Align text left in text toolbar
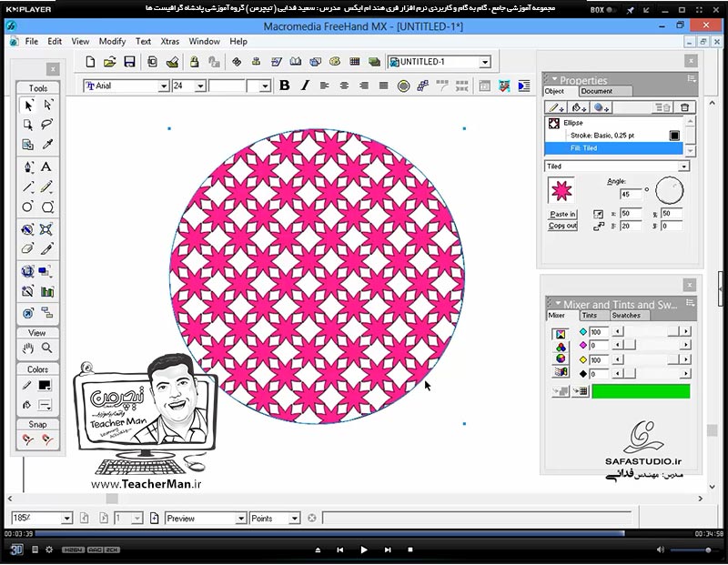 pos(325,86)
